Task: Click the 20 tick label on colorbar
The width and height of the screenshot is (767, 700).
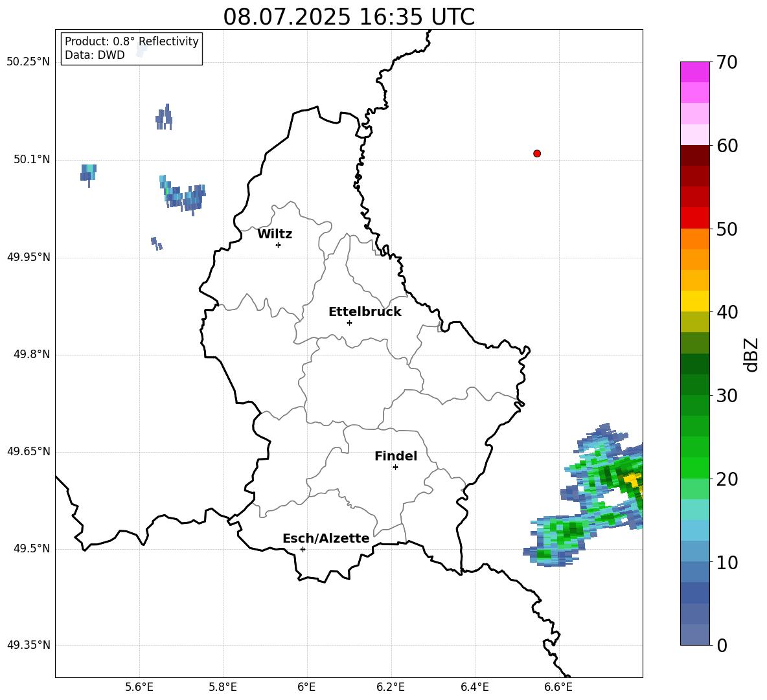Action: click(727, 479)
